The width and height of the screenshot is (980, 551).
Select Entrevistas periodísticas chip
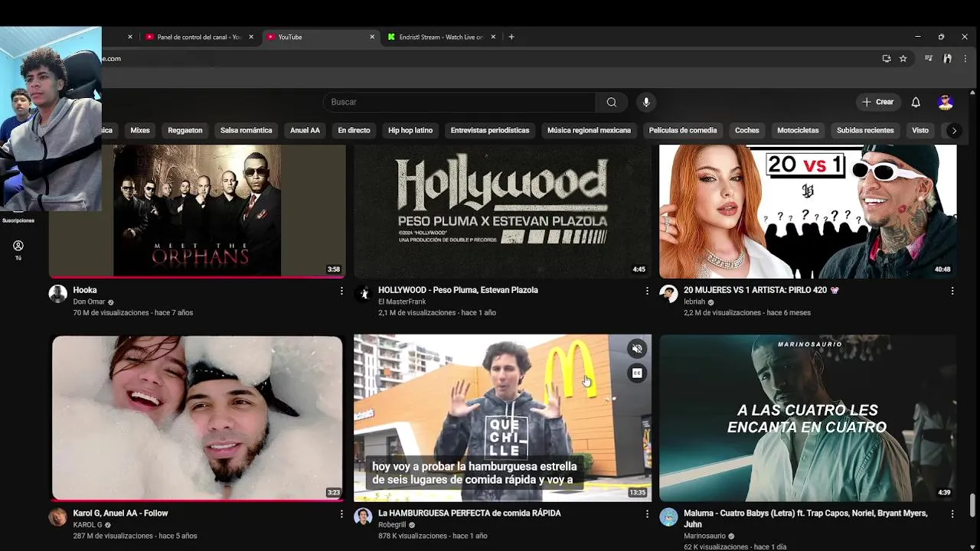click(490, 130)
